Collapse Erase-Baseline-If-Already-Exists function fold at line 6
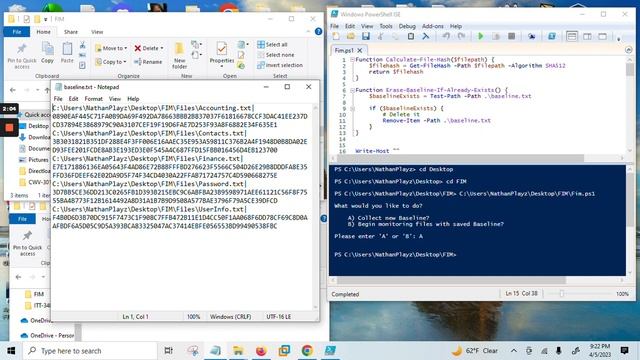640x360 pixels. click(352, 90)
